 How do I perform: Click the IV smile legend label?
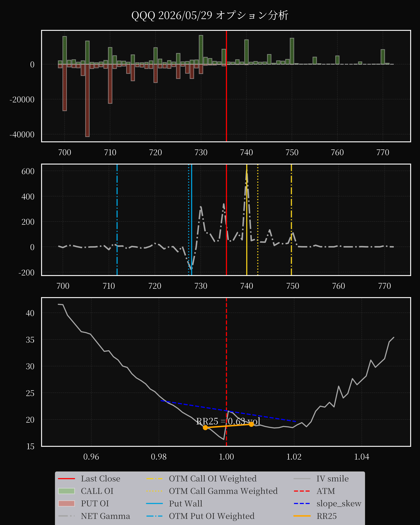click(x=332, y=478)
